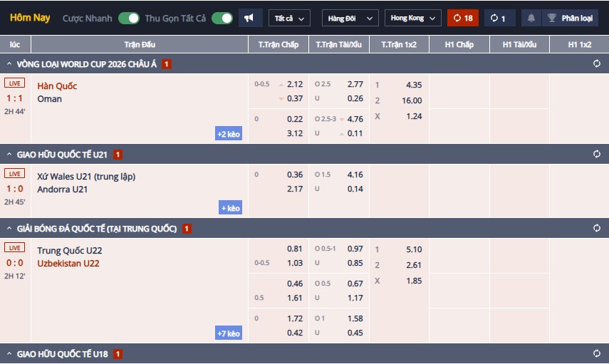The image size is (609, 364).
Task: Click the refresh counter button showing 1
Action: [499, 18]
